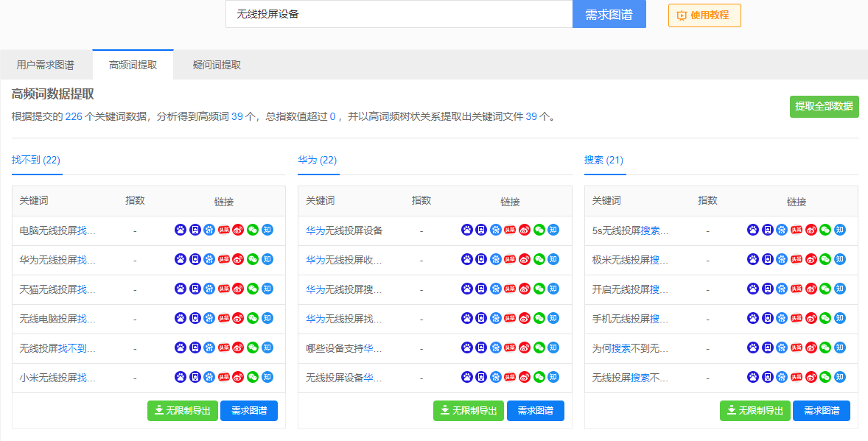868x441 pixels.
Task: Click keyword 无线电脑投屏找…
Action: pyautogui.click(x=57, y=320)
